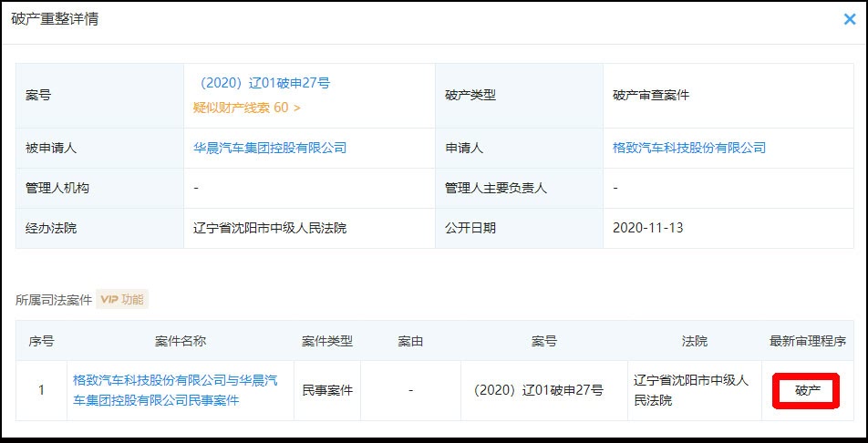Click the 案号 column header in lower table
This screenshot has height=443, width=868.
tap(544, 341)
